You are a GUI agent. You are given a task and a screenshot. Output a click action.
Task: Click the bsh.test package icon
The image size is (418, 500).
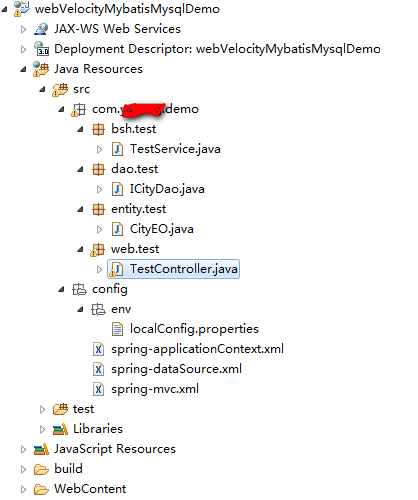pos(98,129)
